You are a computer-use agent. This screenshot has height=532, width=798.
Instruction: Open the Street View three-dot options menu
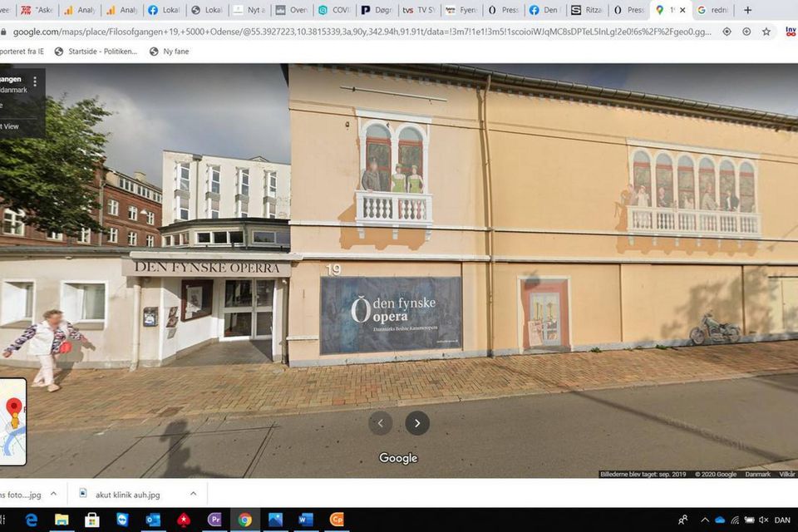coord(35,81)
